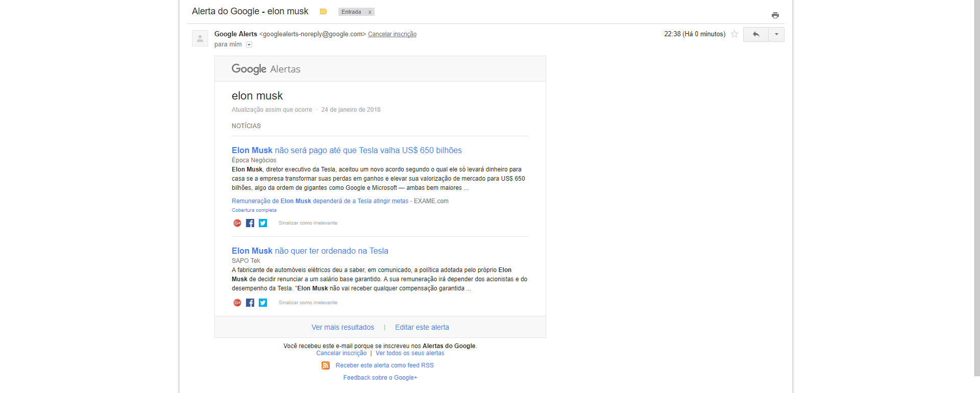Click Editar este alerta

[422, 327]
